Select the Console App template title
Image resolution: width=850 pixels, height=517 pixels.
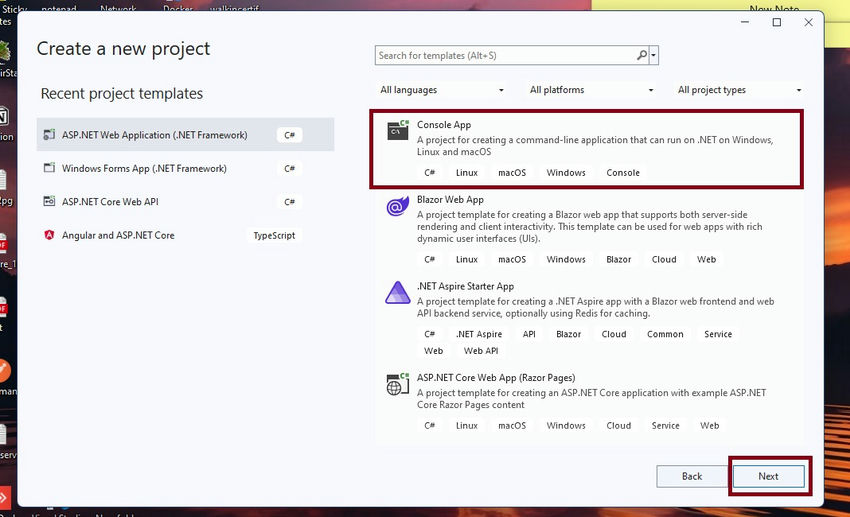click(x=443, y=125)
